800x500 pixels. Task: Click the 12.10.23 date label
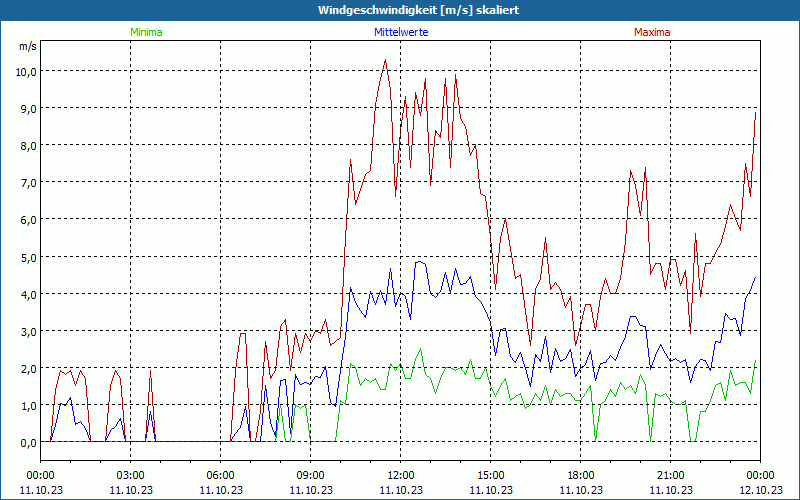tap(761, 490)
